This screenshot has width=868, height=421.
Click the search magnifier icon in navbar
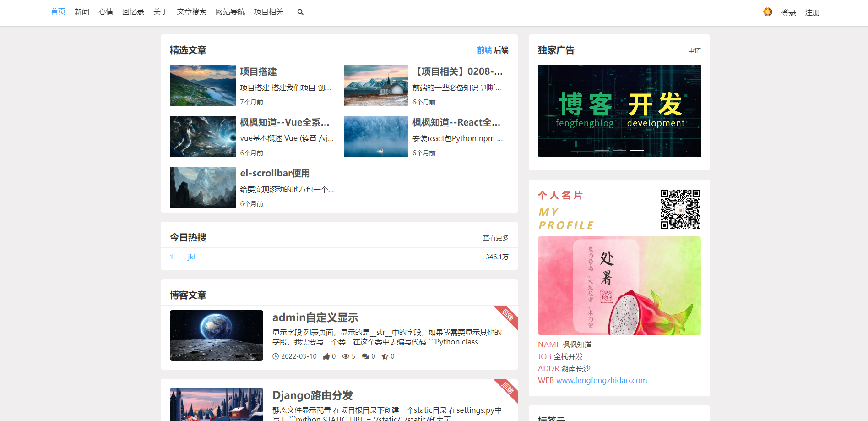(x=300, y=12)
